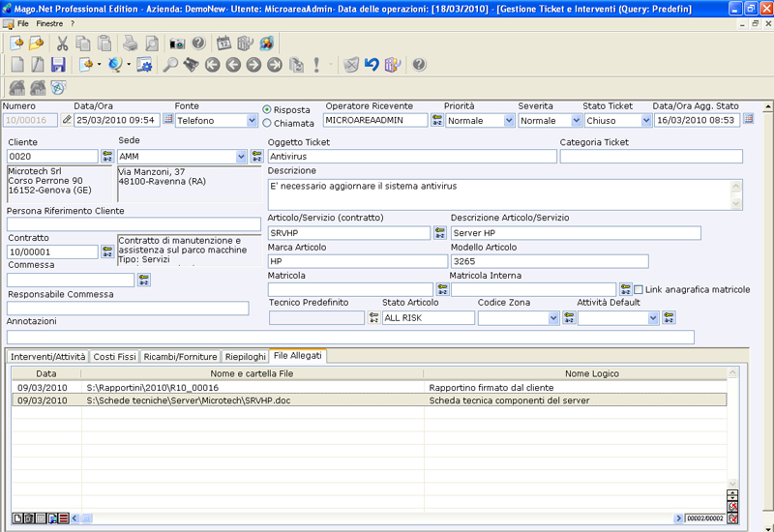
Task: Select the Chiamata radio button
Action: tap(267, 123)
